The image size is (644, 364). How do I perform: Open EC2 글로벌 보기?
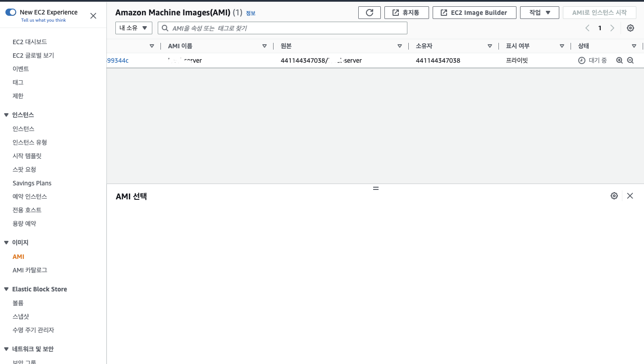[x=33, y=55]
